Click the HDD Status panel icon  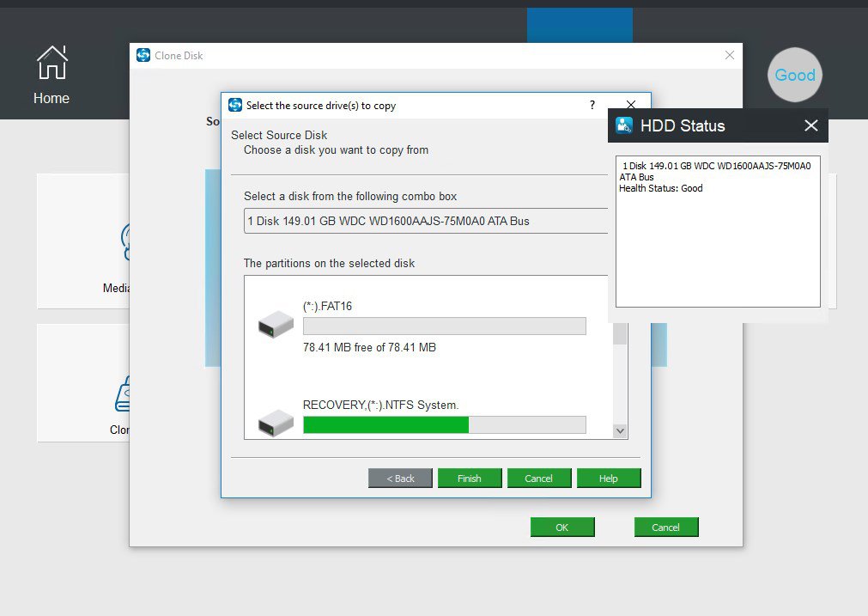624,125
